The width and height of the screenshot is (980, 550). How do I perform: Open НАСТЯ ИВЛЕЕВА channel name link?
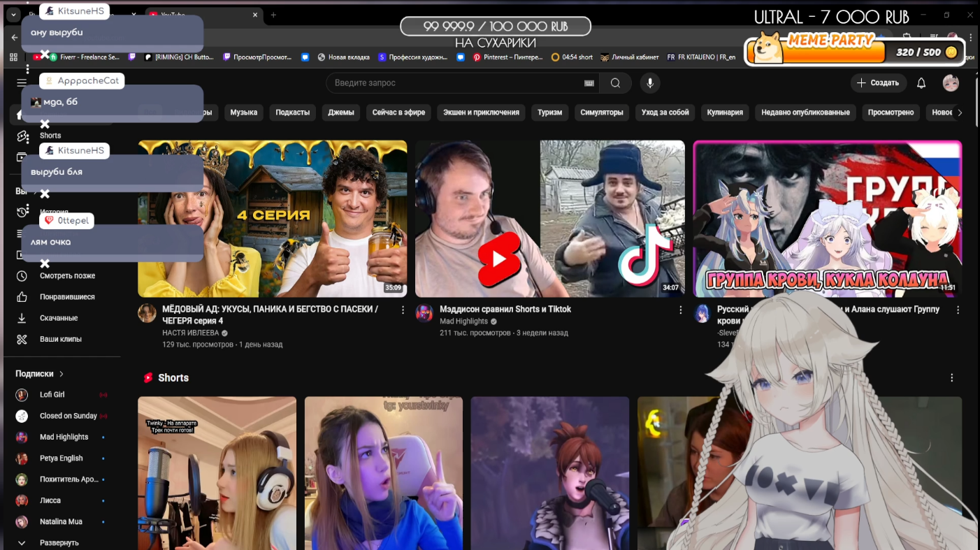point(190,333)
